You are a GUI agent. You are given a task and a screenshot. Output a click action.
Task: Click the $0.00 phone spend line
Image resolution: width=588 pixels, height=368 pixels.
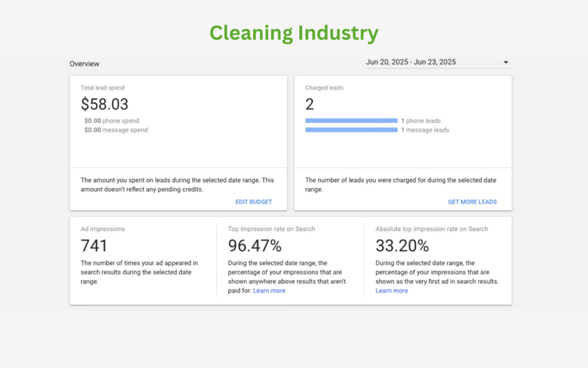pos(111,121)
